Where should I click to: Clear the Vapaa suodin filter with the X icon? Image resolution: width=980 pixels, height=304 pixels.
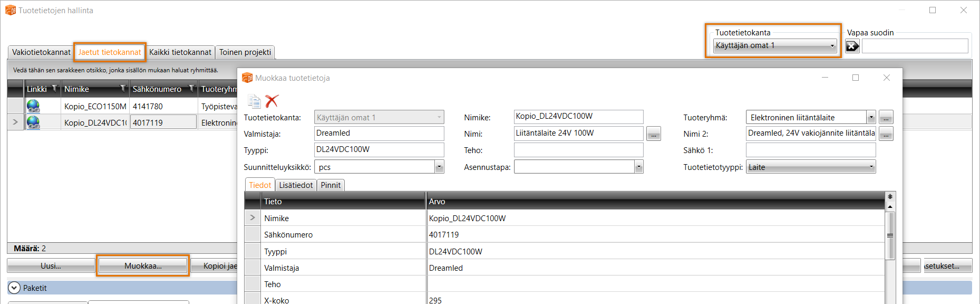(x=852, y=46)
